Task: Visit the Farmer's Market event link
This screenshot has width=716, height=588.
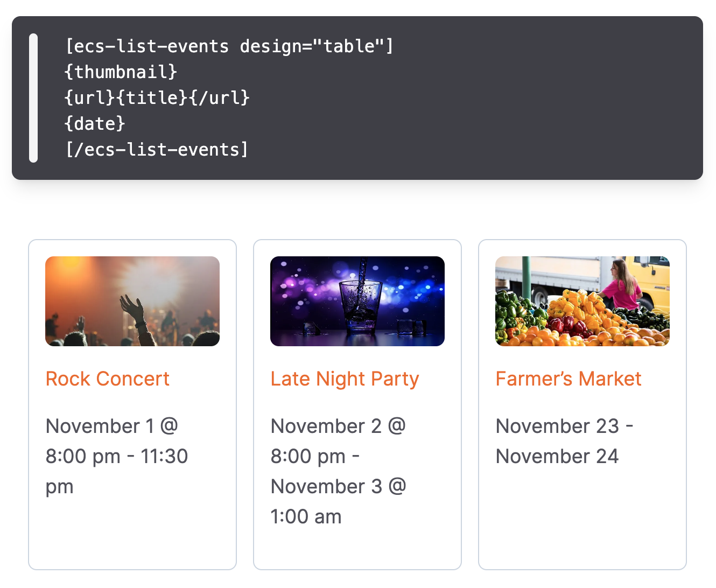Action: [568, 379]
